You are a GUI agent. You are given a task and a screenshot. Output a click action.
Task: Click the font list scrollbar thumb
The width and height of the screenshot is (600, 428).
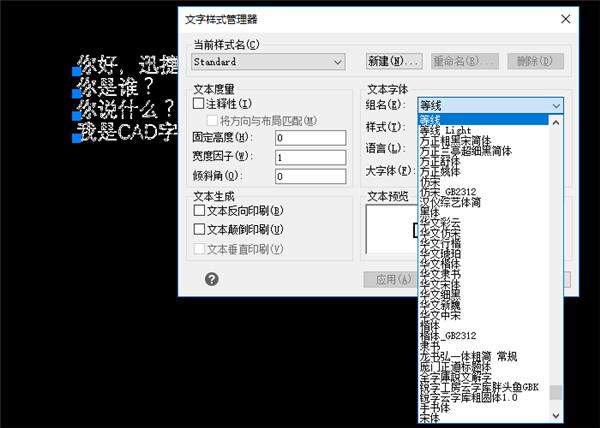point(556,392)
